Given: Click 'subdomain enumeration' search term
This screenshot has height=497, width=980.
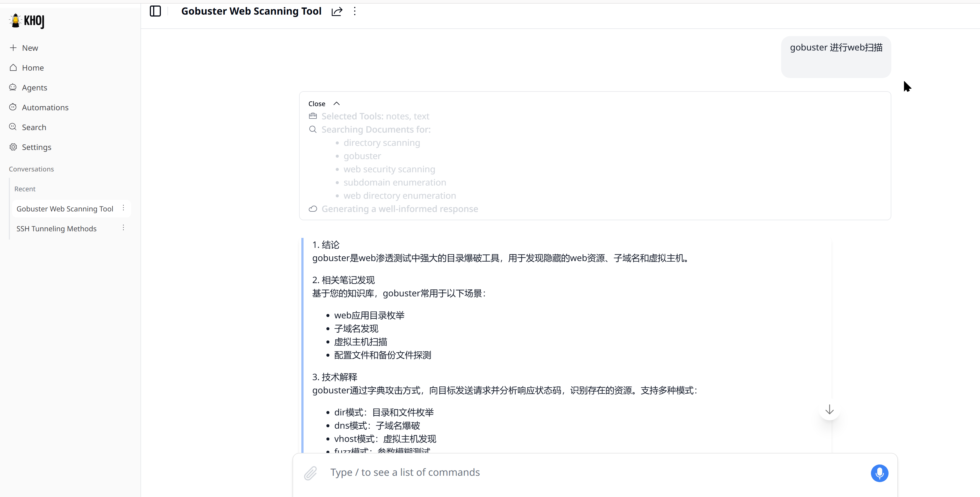Looking at the screenshot, I should tap(394, 182).
